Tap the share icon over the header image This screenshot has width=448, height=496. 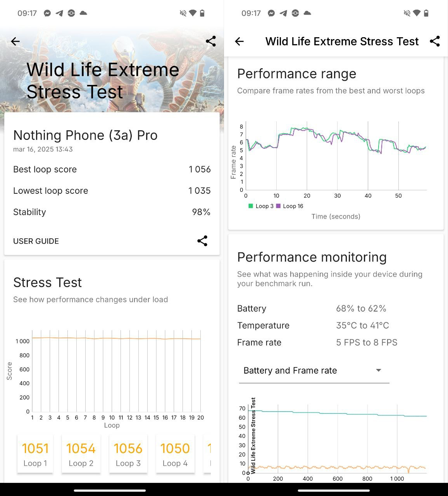coord(211,41)
